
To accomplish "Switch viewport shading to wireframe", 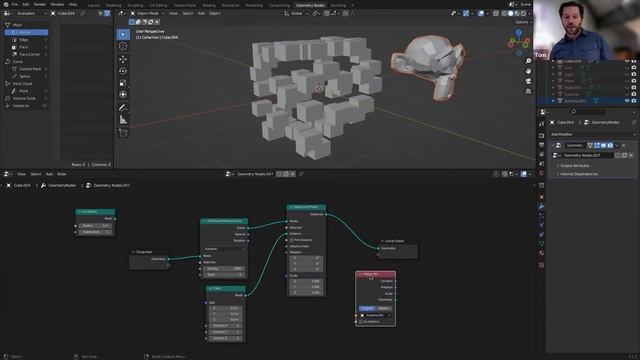I will click(x=504, y=13).
